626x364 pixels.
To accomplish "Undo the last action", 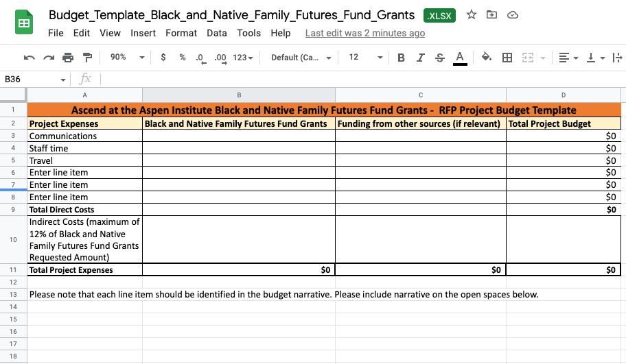I will pos(29,58).
